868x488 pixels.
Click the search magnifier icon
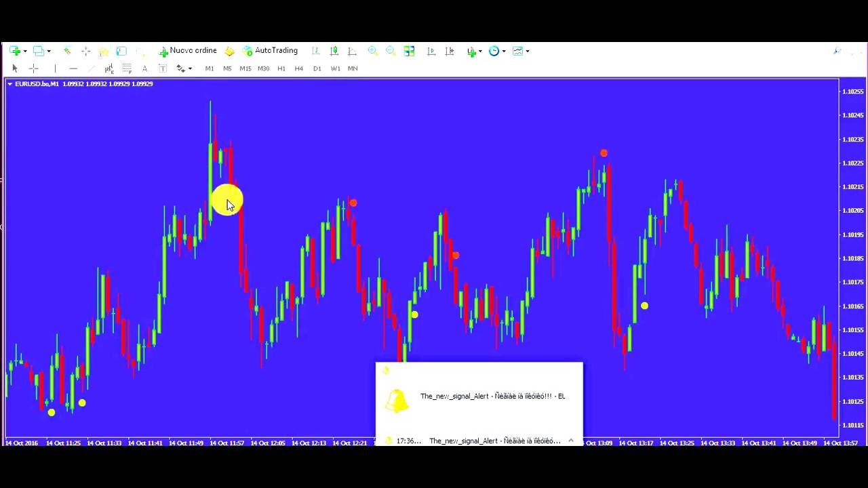tap(837, 51)
